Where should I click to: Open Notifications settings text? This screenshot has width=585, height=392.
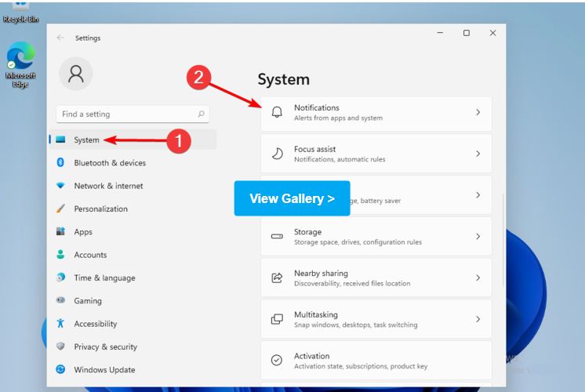tap(316, 107)
